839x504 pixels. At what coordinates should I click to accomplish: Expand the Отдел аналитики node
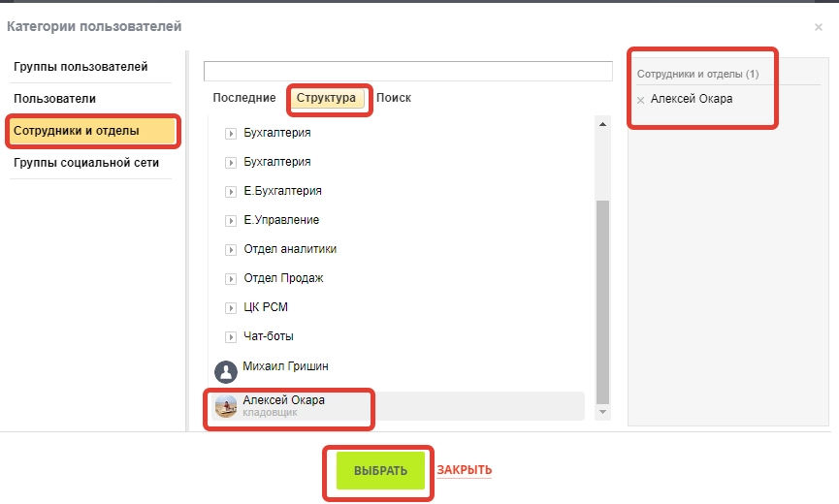point(231,249)
